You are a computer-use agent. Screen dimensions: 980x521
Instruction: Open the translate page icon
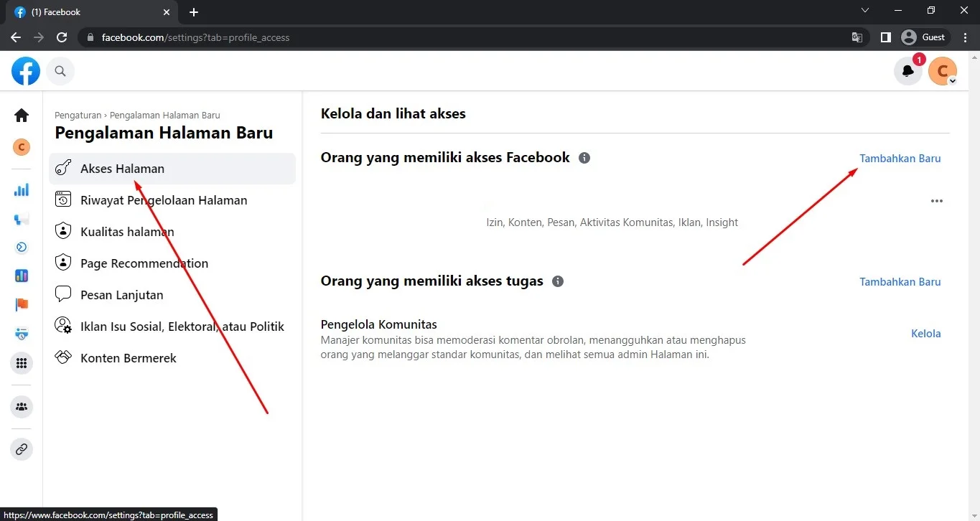point(857,37)
